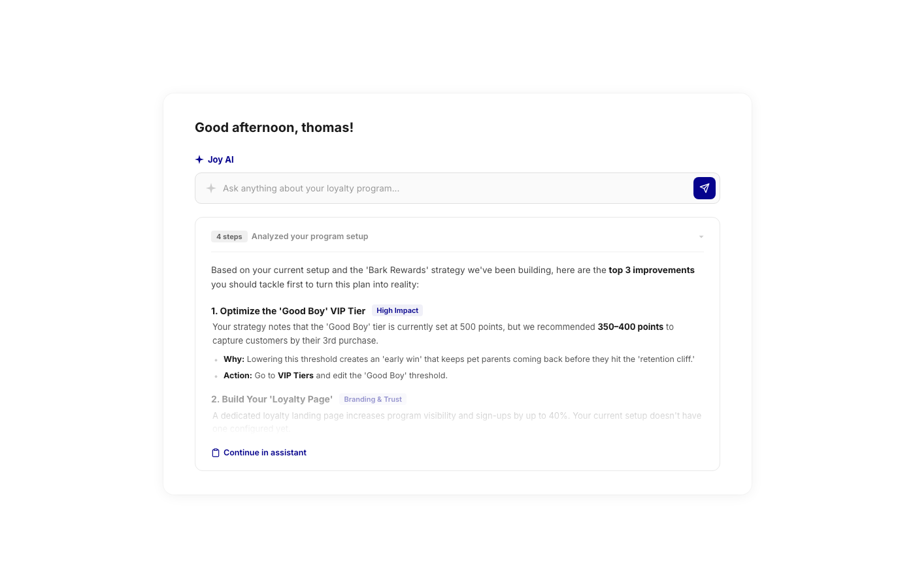Toggle the Branding & Trust tag on step two
Screen dimensions: 915x588
tap(373, 399)
